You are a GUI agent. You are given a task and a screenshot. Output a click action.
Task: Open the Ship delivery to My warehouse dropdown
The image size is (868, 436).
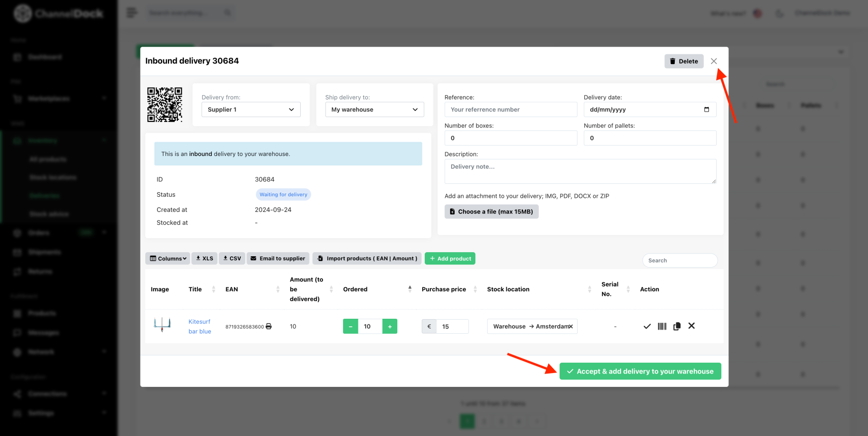click(x=375, y=110)
